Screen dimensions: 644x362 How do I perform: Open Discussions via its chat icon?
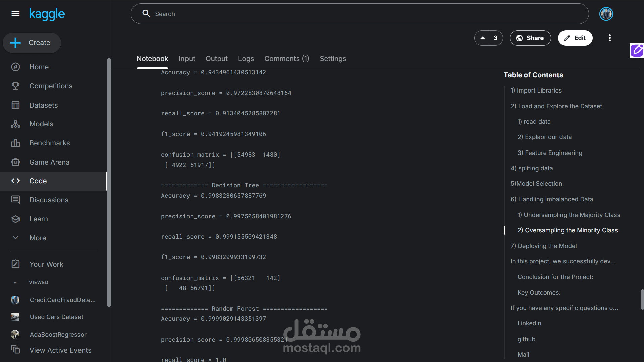click(15, 200)
